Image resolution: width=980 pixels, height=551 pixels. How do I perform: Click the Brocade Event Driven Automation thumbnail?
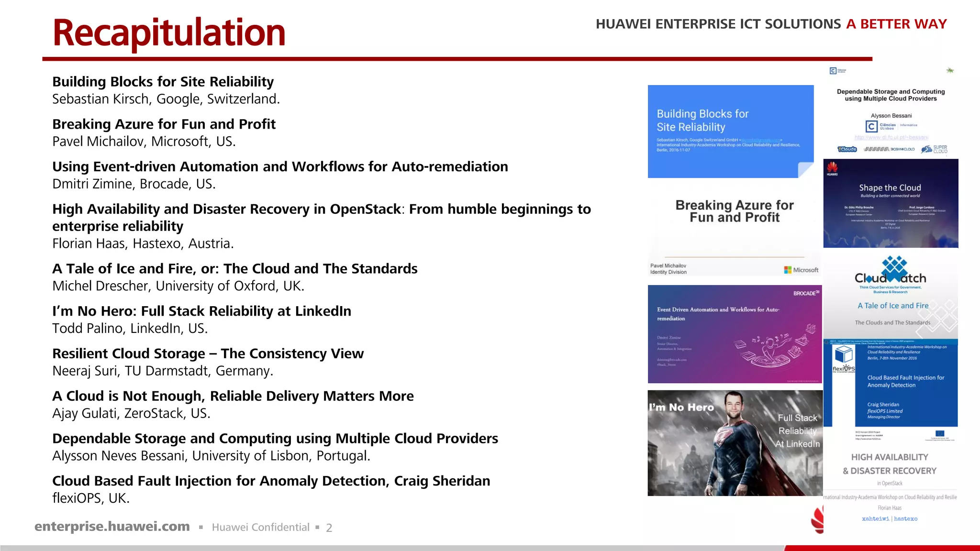(x=734, y=334)
